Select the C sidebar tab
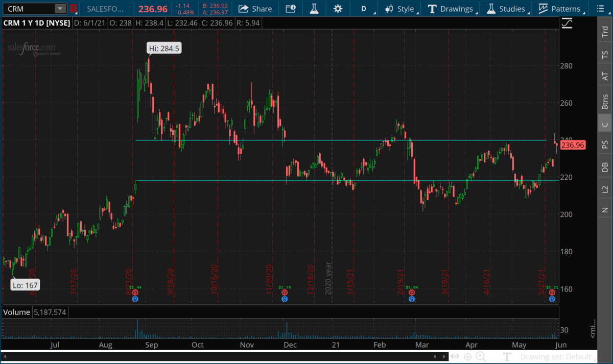Screen dimensions: 613x364 pyautogui.click(x=605, y=124)
